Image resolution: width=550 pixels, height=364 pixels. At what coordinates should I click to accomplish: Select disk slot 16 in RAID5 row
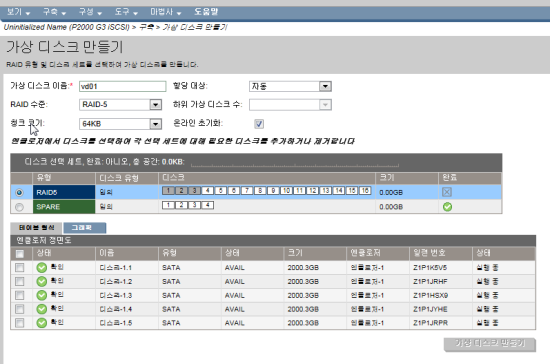[365, 190]
